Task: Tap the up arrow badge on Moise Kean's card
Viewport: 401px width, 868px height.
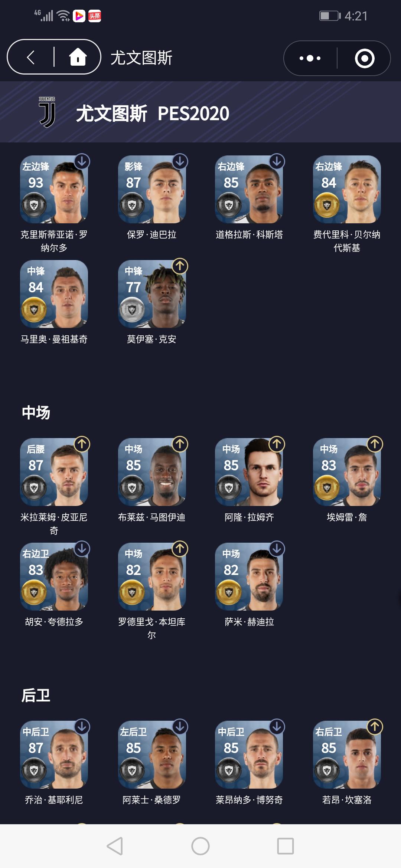Action: point(180,266)
